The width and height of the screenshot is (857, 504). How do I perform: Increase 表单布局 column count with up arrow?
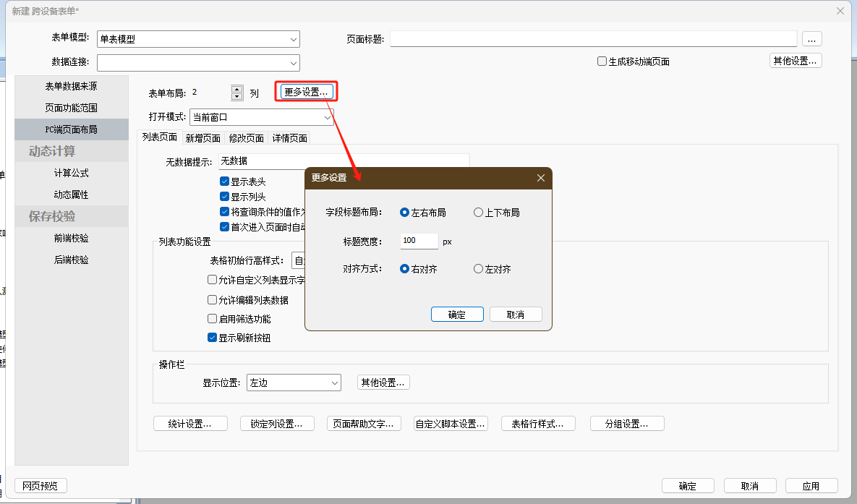pos(236,89)
